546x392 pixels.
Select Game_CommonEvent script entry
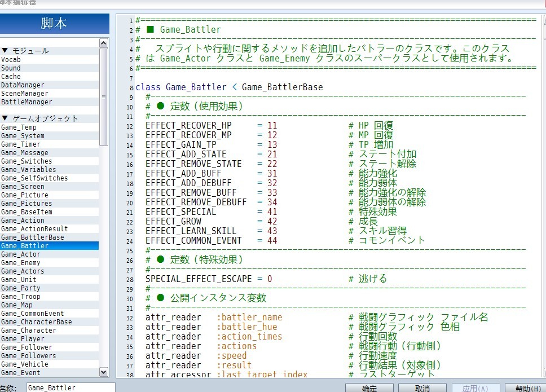tap(50, 314)
